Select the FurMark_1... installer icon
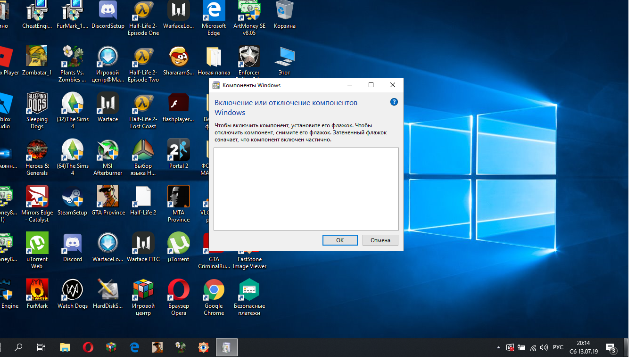The image size is (644, 362). click(73, 15)
